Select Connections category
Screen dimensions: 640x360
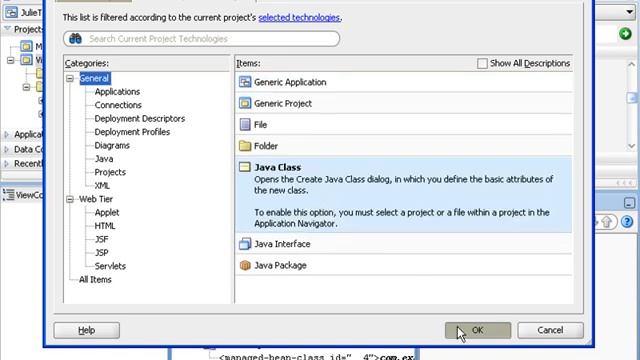click(x=118, y=105)
